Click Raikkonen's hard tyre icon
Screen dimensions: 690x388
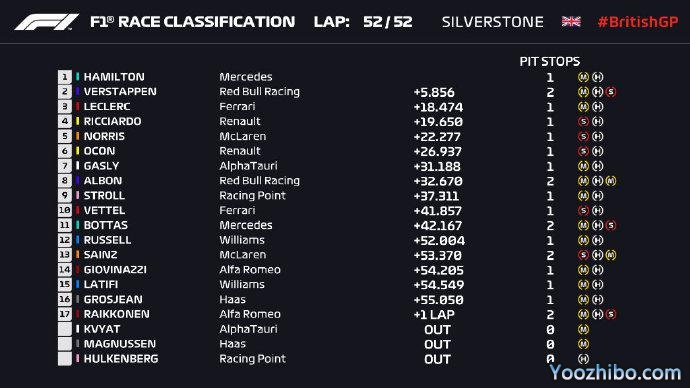coord(597,314)
